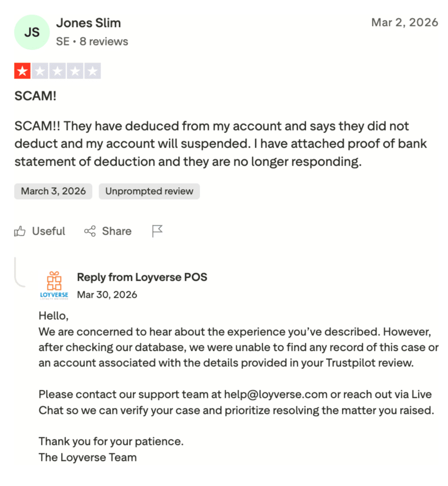The height and width of the screenshot is (486, 448).
Task: Open reviewer Jones Slim's profile name
Action: (88, 23)
